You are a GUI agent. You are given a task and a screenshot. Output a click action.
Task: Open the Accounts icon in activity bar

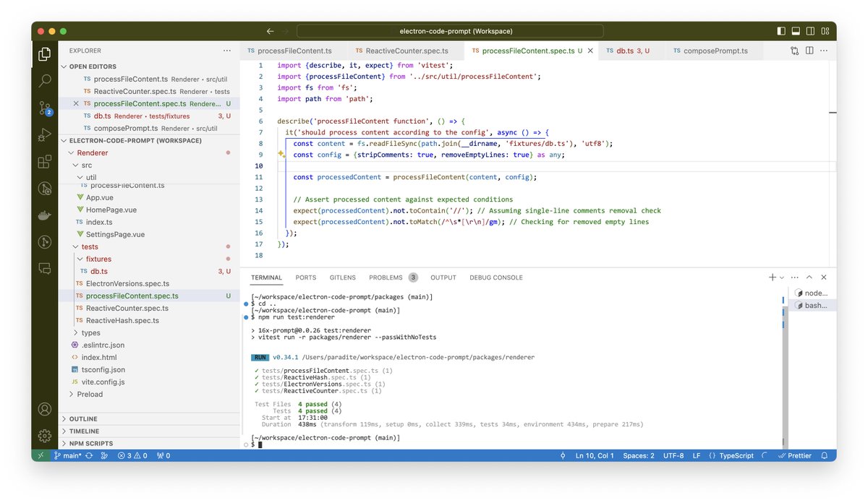[45, 409]
